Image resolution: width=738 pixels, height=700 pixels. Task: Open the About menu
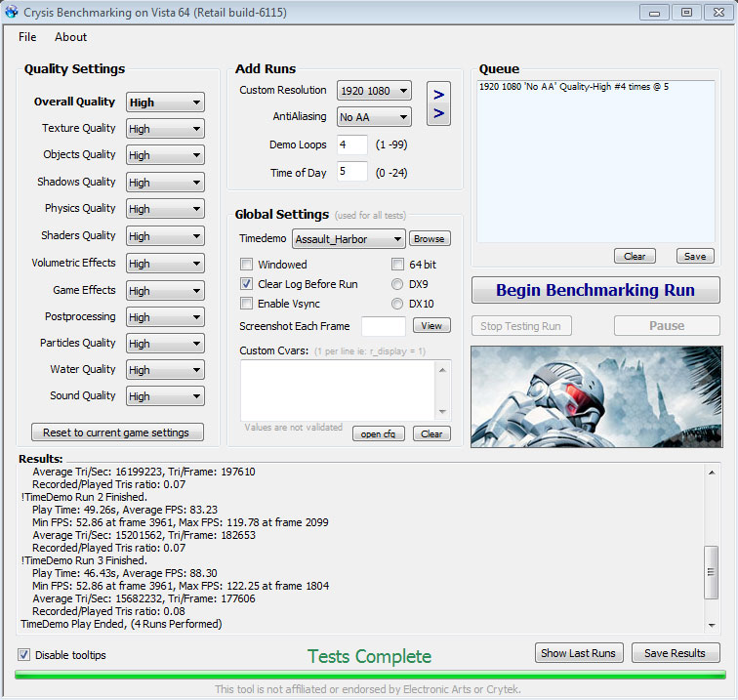pos(70,37)
